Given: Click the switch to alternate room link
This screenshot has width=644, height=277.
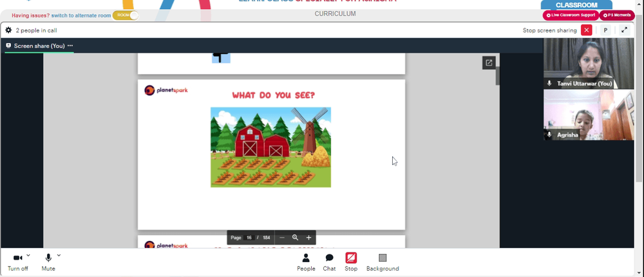Looking at the screenshot, I should tap(80, 15).
